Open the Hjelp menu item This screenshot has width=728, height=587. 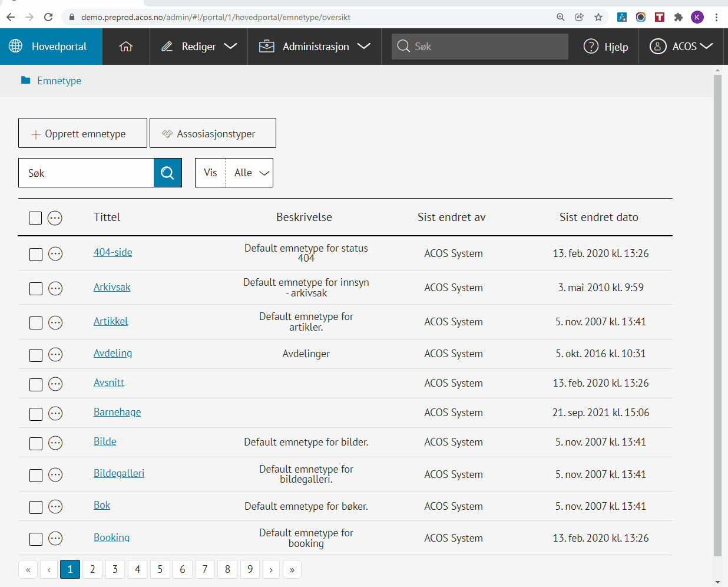tap(606, 47)
